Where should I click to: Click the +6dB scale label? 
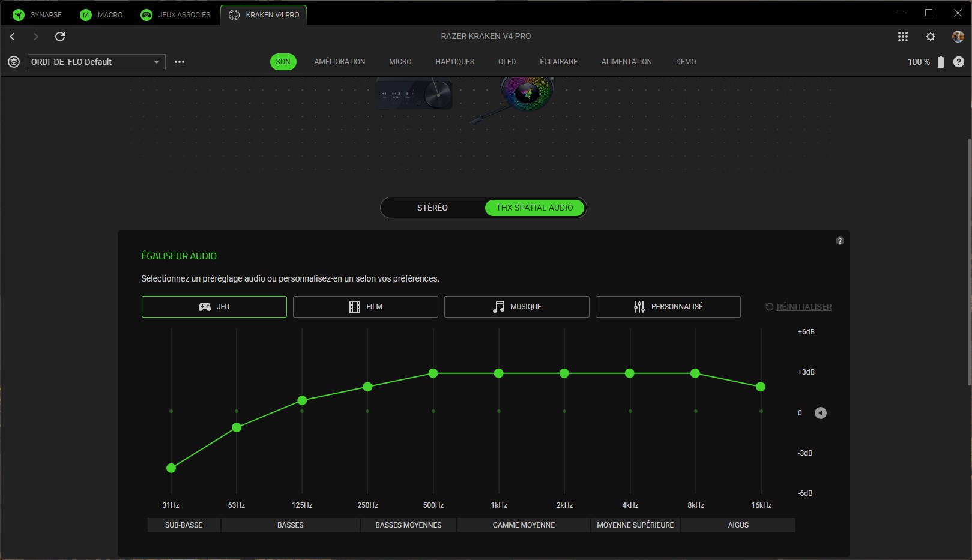click(806, 332)
